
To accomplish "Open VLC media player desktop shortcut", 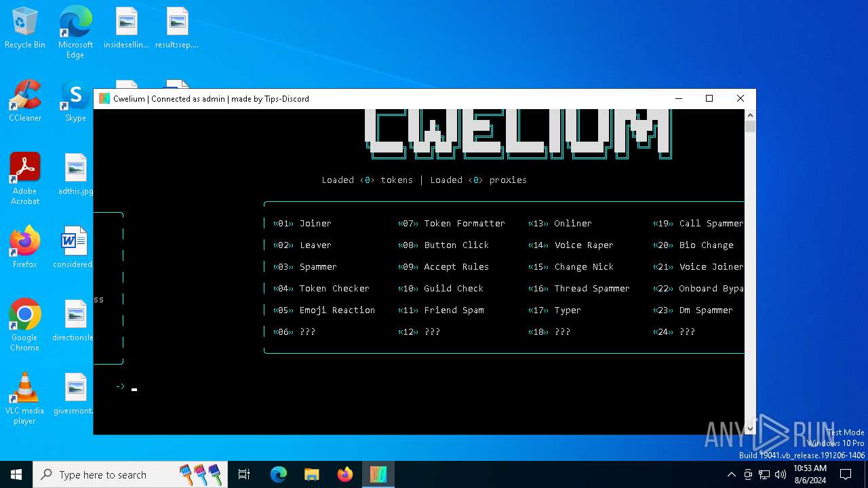I will tap(25, 398).
